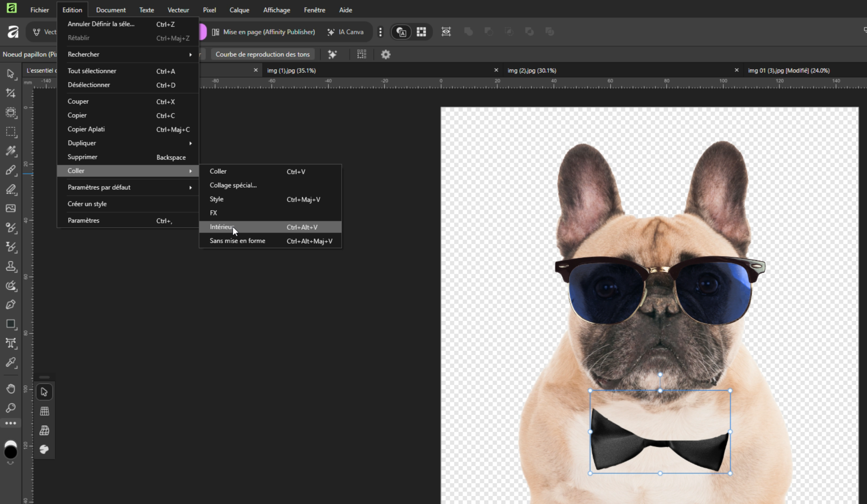Toggle the preview mode eye icon
The width and height of the screenshot is (867, 504).
tap(446, 32)
